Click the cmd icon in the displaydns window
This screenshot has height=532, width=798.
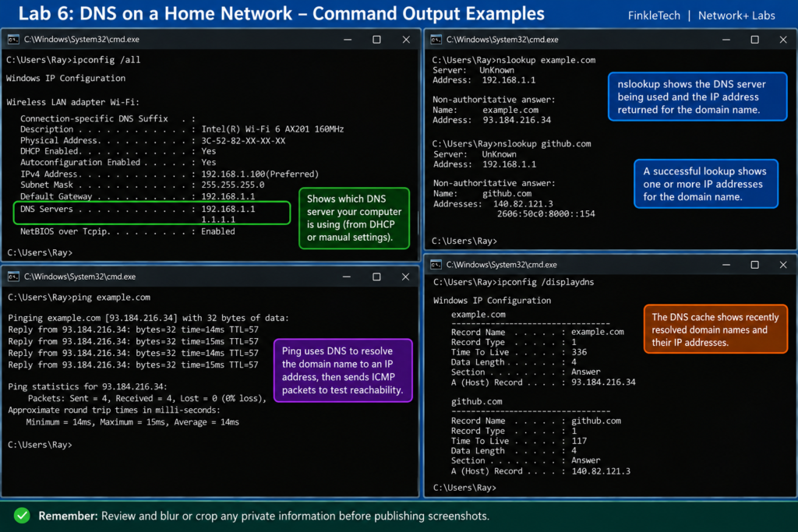pos(436,265)
